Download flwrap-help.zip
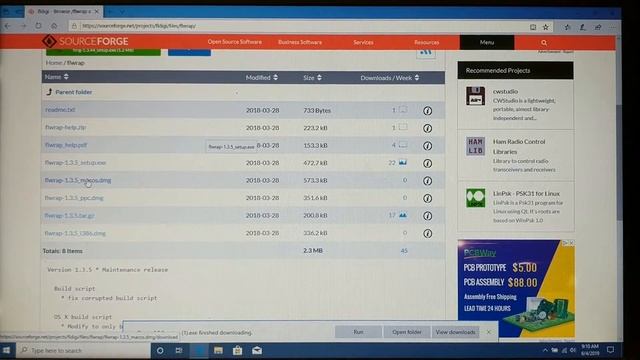The width and height of the screenshot is (640, 360). (66, 127)
